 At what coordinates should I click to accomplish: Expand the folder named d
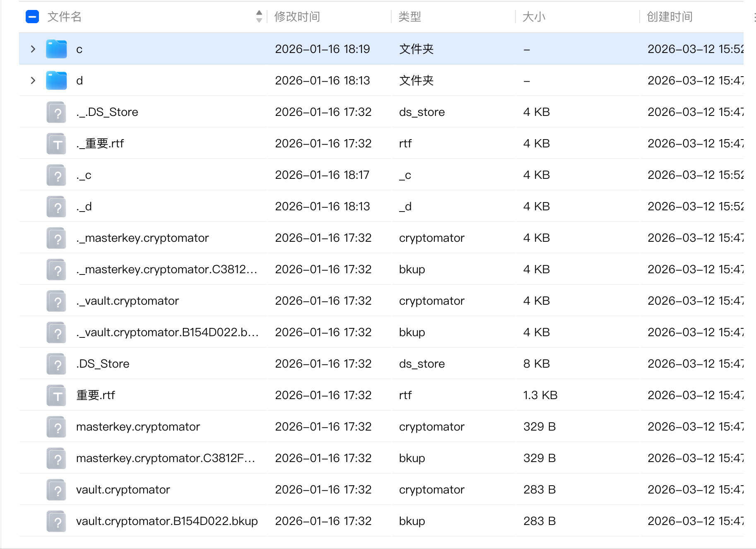coord(33,80)
